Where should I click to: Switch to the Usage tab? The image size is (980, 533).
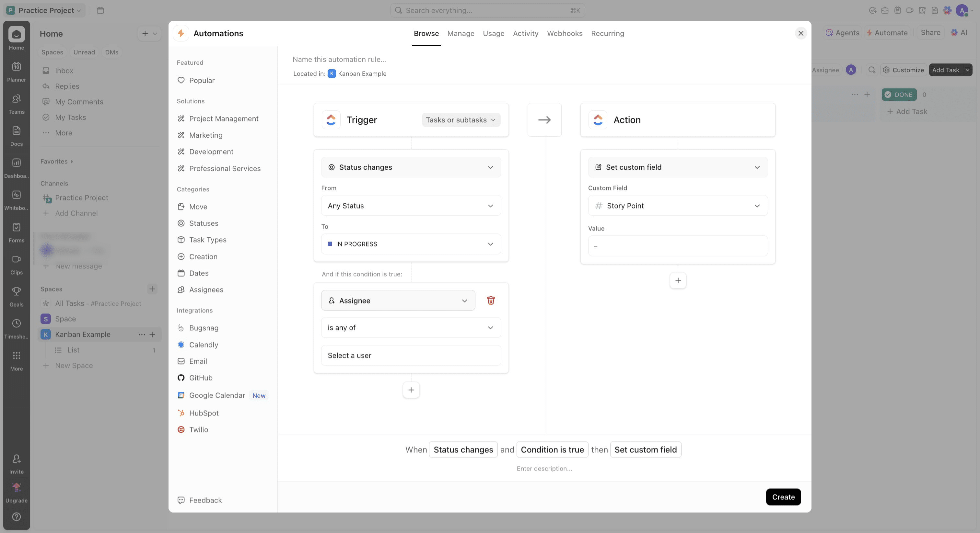(x=494, y=33)
